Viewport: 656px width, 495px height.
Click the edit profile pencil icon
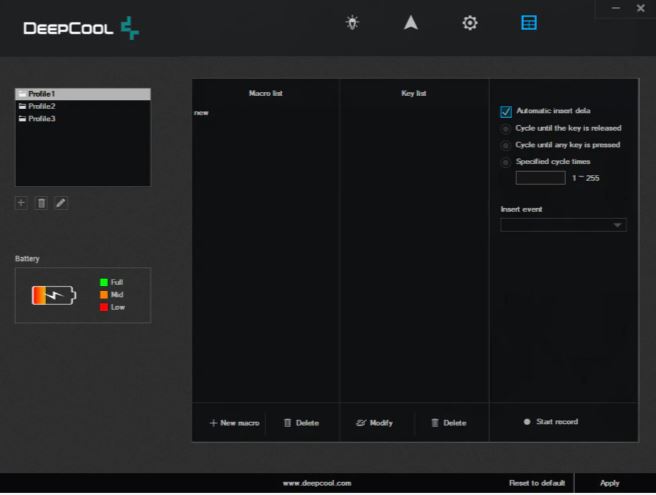[61, 203]
